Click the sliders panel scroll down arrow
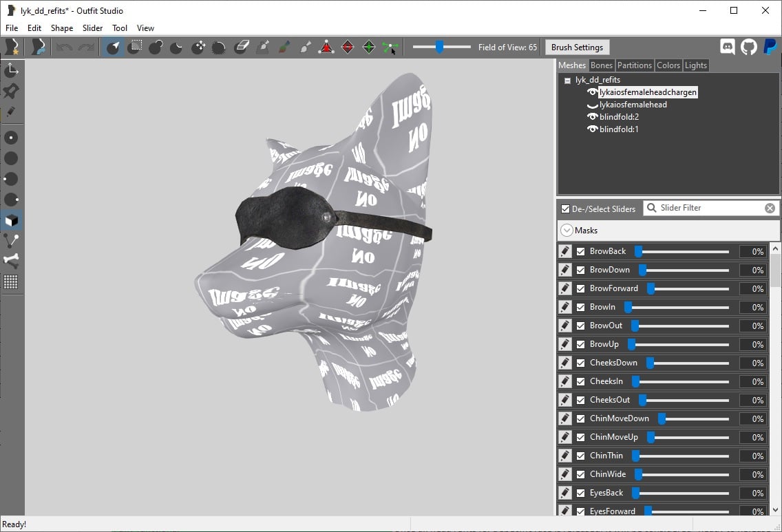The height and width of the screenshot is (532, 782). click(775, 509)
